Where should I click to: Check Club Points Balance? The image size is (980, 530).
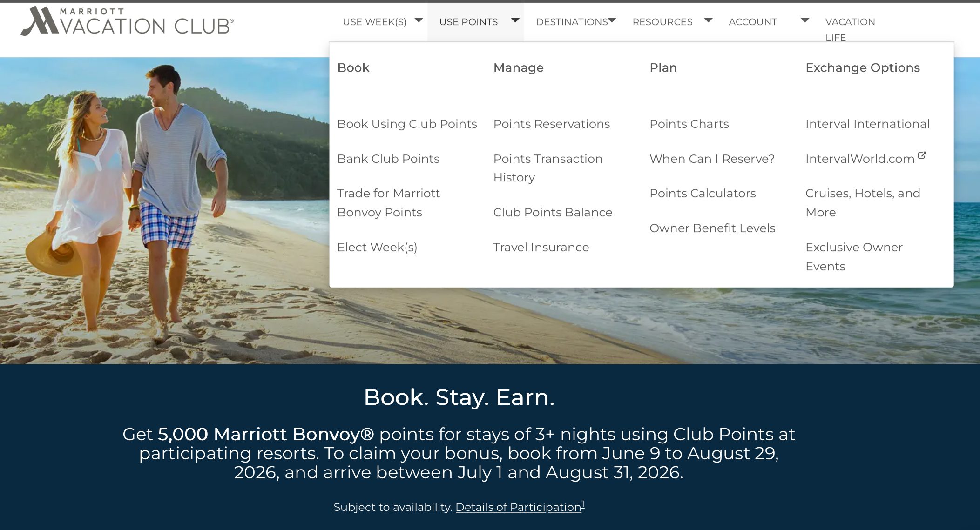click(553, 212)
